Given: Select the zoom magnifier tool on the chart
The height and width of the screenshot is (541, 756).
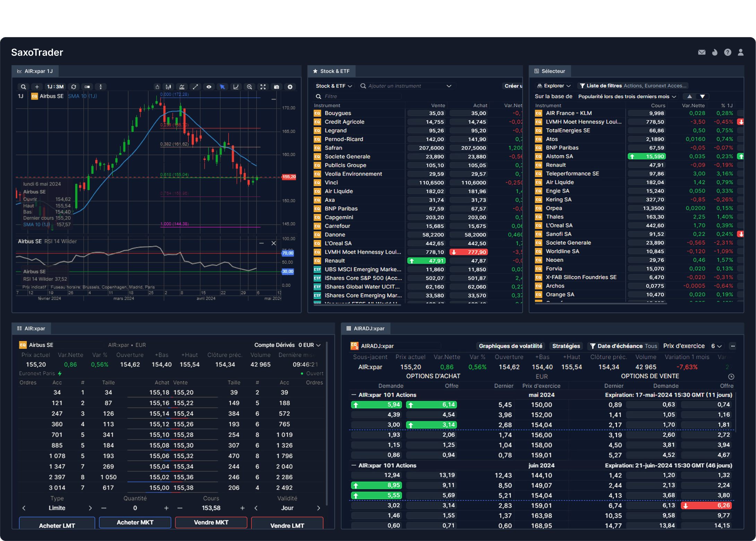Looking at the screenshot, I should point(249,87).
